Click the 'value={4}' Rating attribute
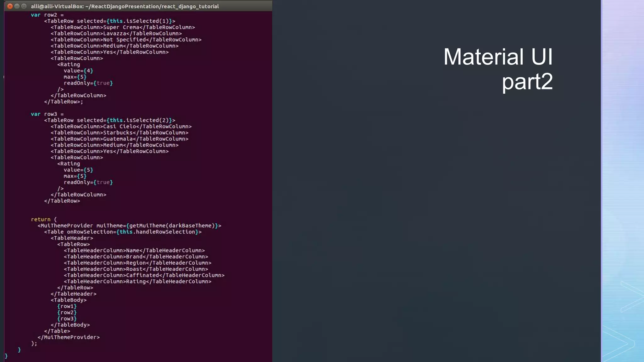644x362 pixels. [x=78, y=71]
